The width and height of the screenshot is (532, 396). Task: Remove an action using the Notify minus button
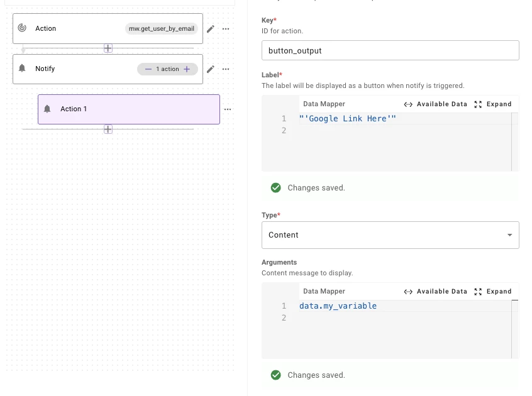(148, 69)
